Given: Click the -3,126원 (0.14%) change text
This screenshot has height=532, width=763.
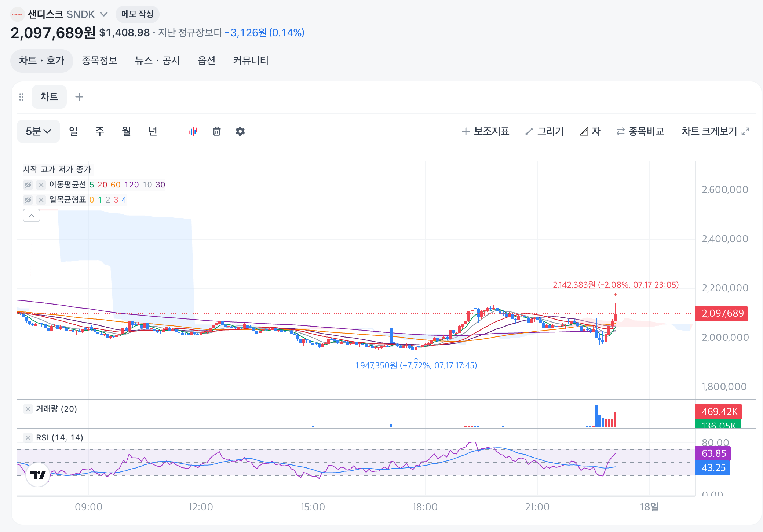Looking at the screenshot, I should 264,33.
